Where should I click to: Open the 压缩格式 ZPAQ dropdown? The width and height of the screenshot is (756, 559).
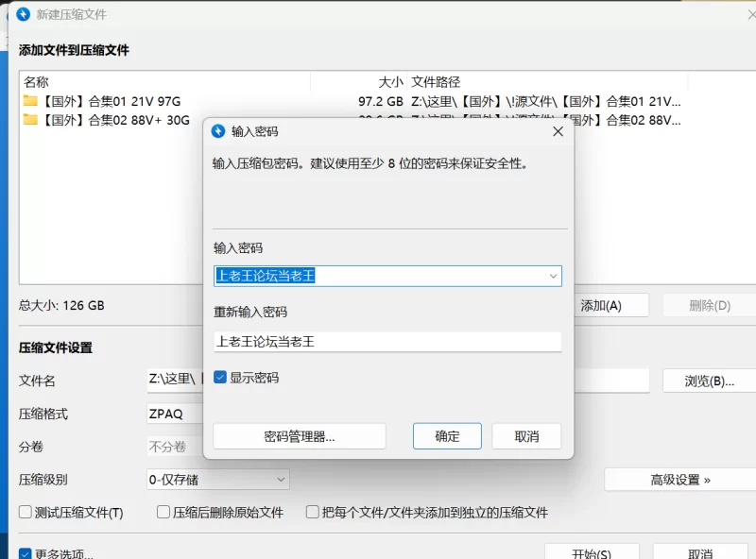[175, 414]
